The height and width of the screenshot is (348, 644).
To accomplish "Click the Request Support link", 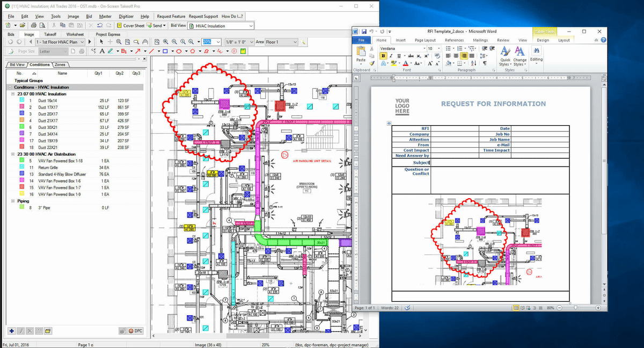I will coord(203,17).
